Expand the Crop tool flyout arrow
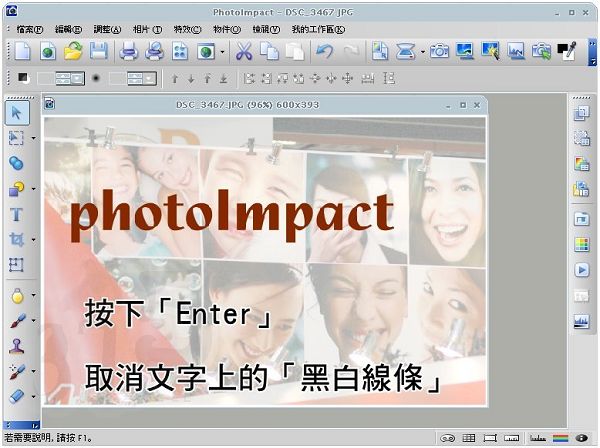Screen dimensions: 600x448 34,240
